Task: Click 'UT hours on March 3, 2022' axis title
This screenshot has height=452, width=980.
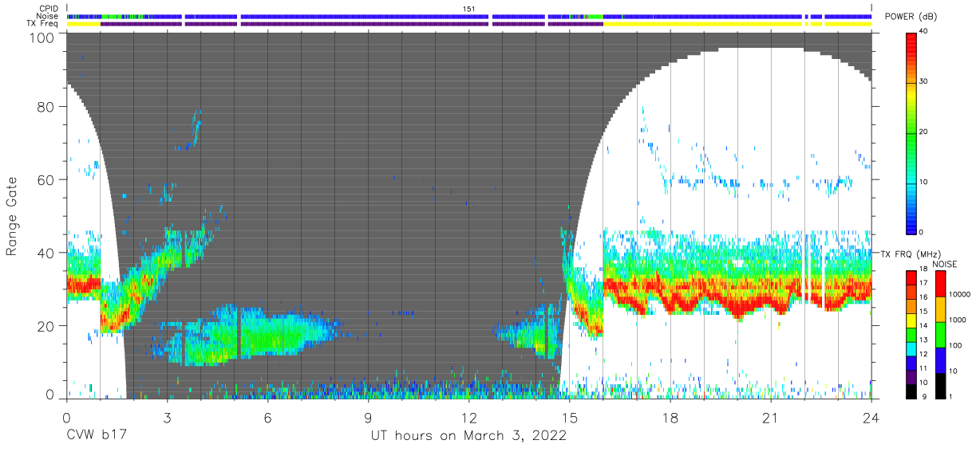Action: [x=468, y=436]
